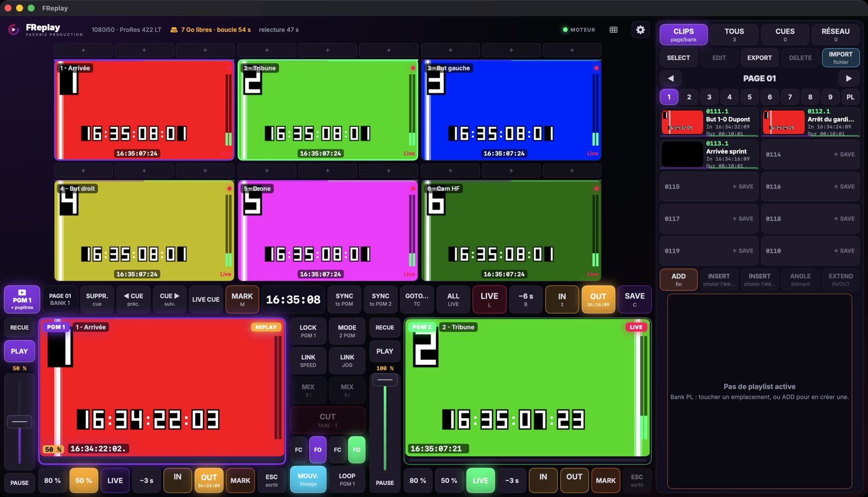Open the multiview grid layout icon
Image resolution: width=868 pixels, height=497 pixels.
(x=614, y=30)
